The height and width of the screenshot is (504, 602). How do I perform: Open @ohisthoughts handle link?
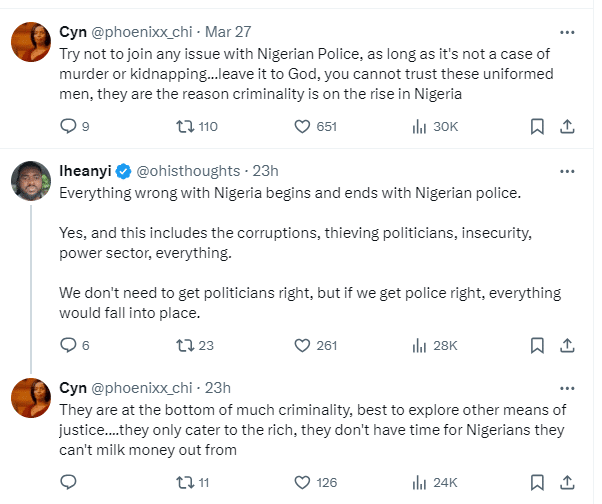(x=188, y=170)
